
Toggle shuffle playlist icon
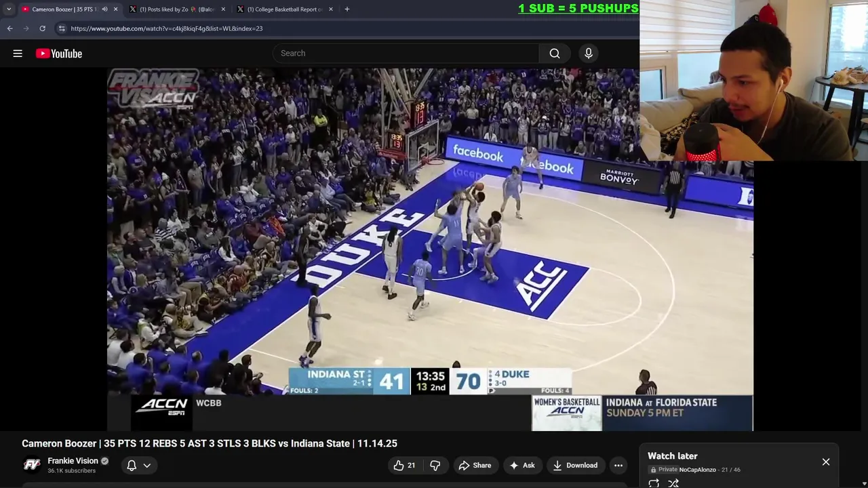click(673, 483)
